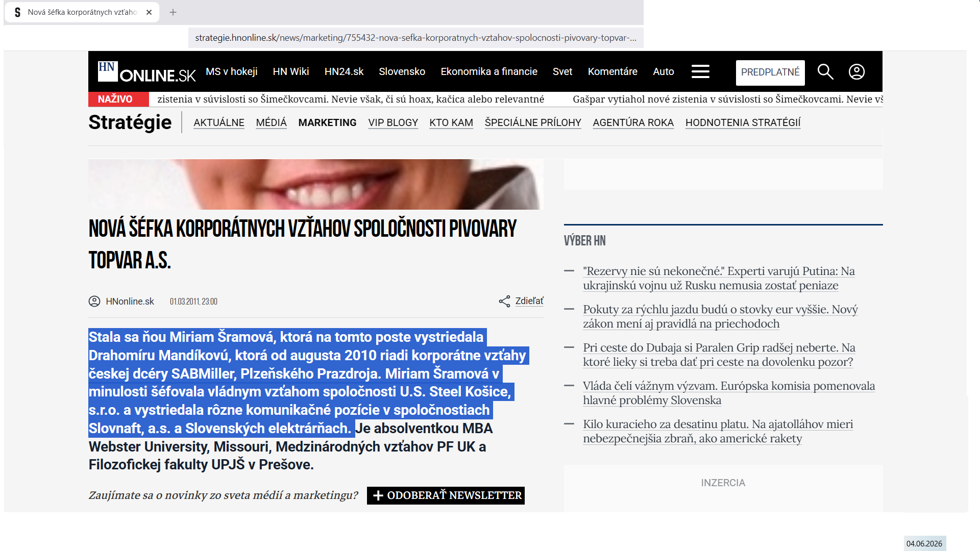
Task: Open article Kilo kuracieho za desatinu platu
Action: 718,431
